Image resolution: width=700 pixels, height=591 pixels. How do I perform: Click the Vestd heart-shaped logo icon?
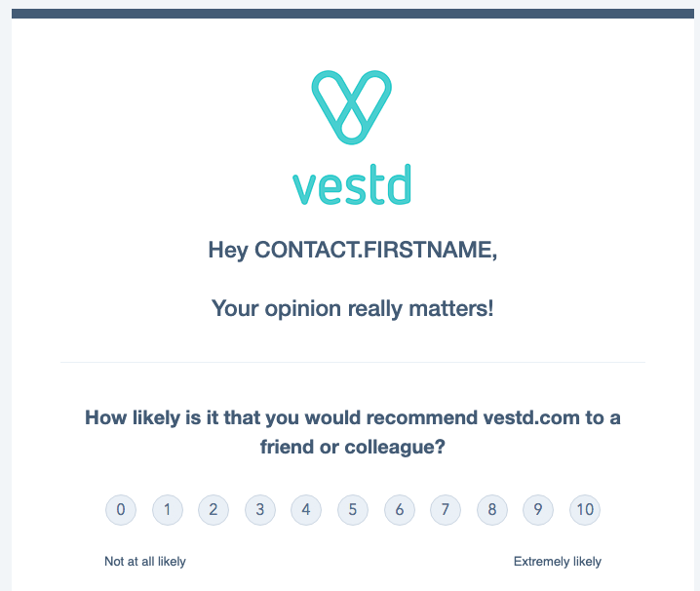[351, 107]
